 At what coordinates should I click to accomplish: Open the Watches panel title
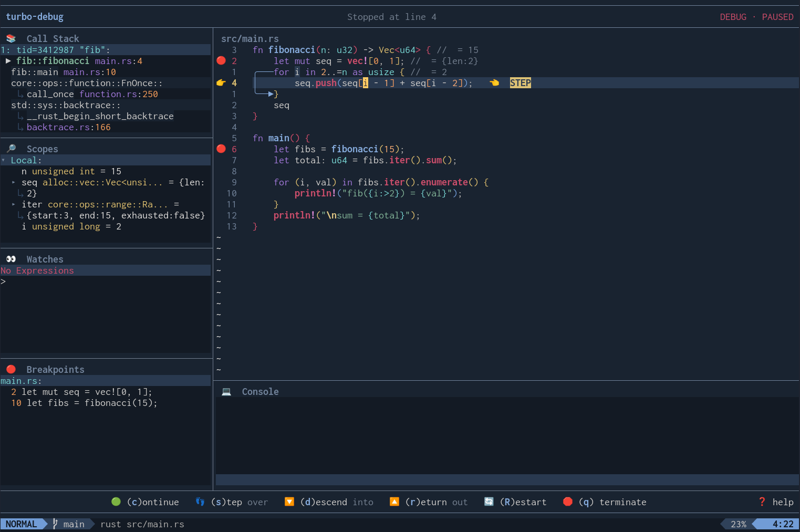pos(45,259)
